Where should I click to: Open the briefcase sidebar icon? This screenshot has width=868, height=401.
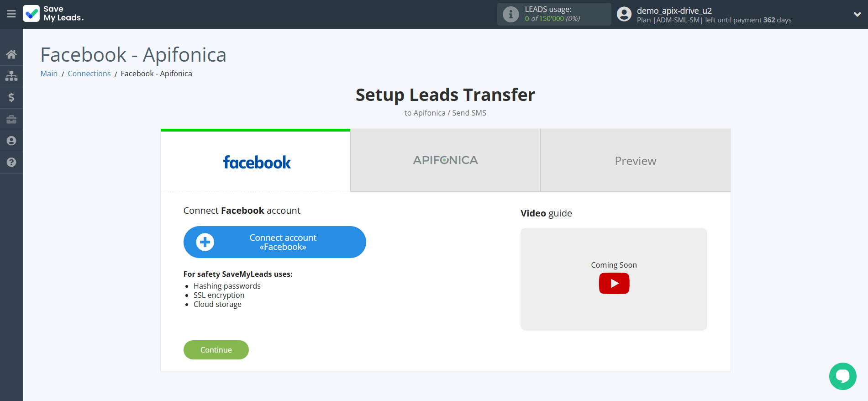coord(11,119)
